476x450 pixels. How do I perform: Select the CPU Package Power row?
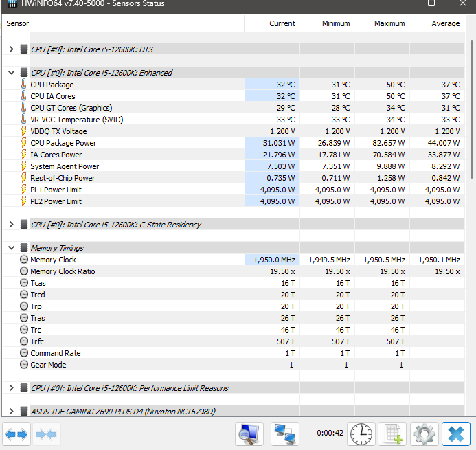(x=234, y=143)
